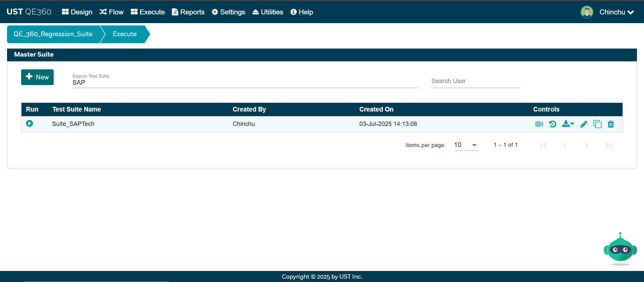This screenshot has height=282, width=644.
Task: Focus the Search Test Suite field
Action: (x=245, y=82)
